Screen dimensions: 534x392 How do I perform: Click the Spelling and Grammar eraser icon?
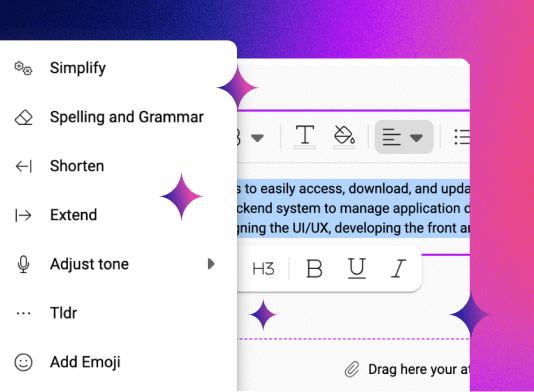(23, 117)
